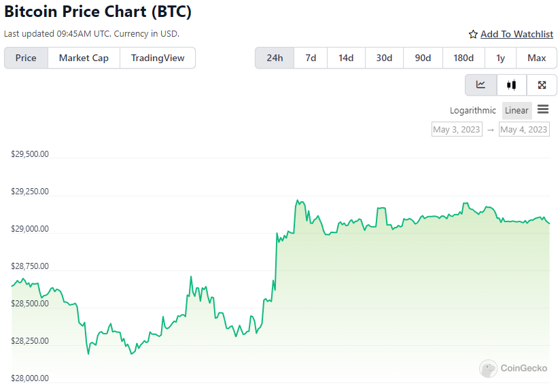
Task: Display the 180d price range
Action: (x=463, y=58)
